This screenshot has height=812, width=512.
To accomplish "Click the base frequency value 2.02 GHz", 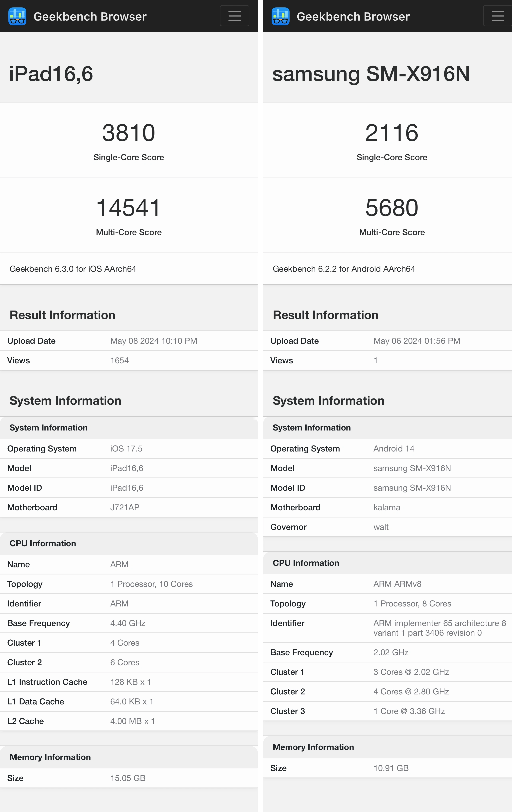I will pos(391,652).
